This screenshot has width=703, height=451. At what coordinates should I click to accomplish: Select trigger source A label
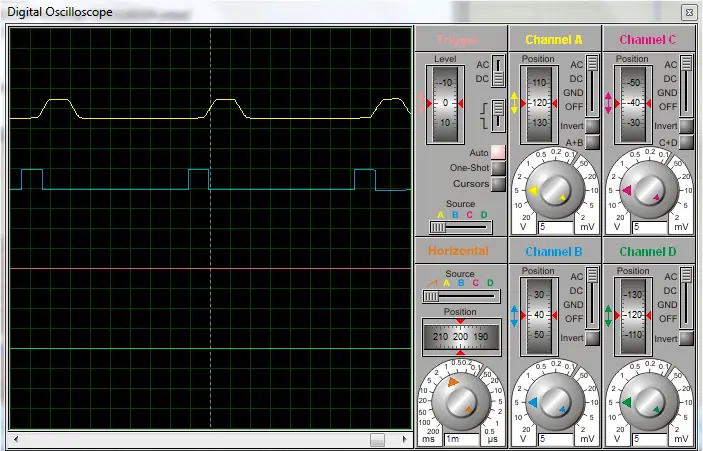point(441,215)
